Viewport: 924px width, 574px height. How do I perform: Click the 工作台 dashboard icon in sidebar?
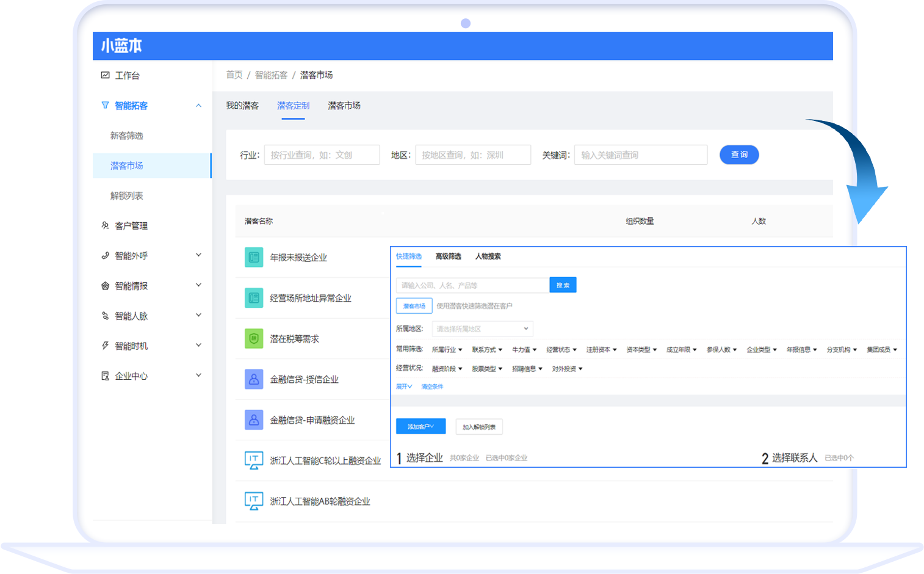(105, 75)
